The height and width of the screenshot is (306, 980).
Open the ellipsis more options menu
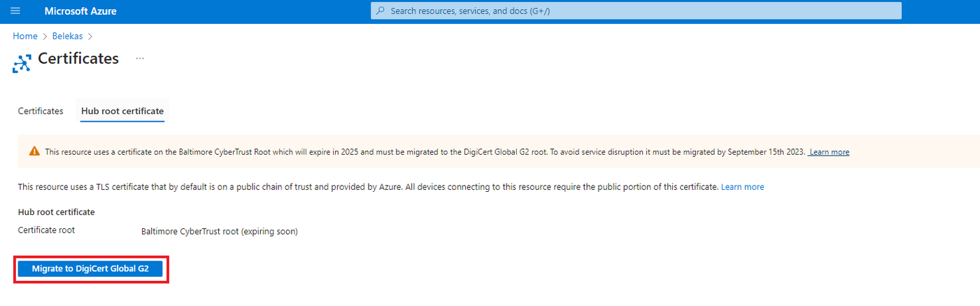140,59
